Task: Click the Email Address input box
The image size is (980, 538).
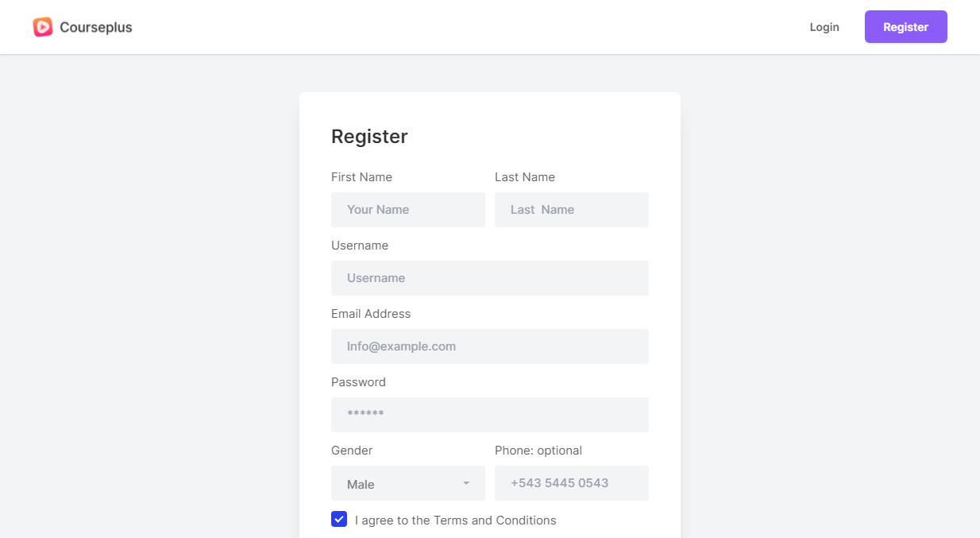Action: point(490,346)
